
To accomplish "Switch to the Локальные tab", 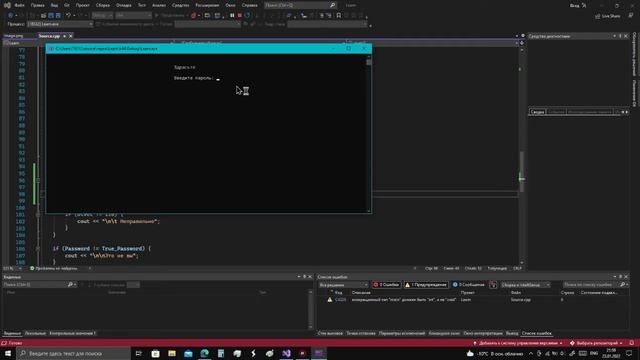I will (35, 333).
